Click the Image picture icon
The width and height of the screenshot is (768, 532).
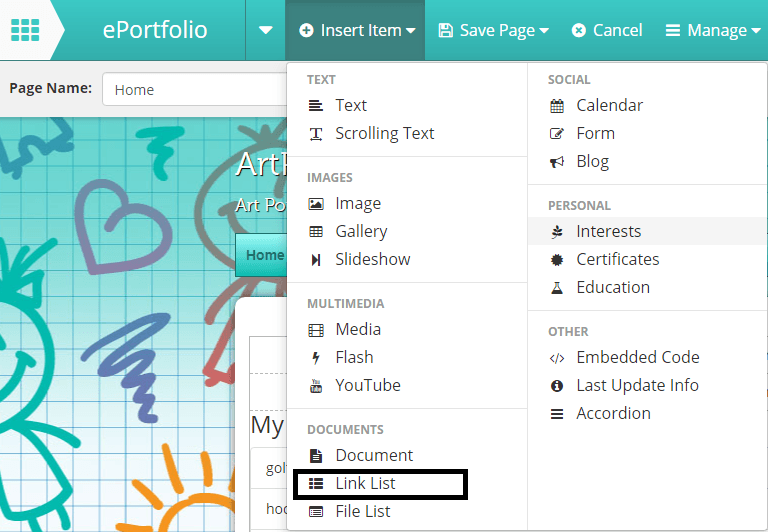316,204
